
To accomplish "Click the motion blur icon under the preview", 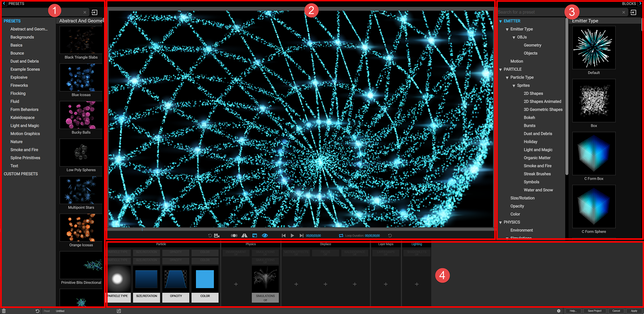I will pos(234,236).
